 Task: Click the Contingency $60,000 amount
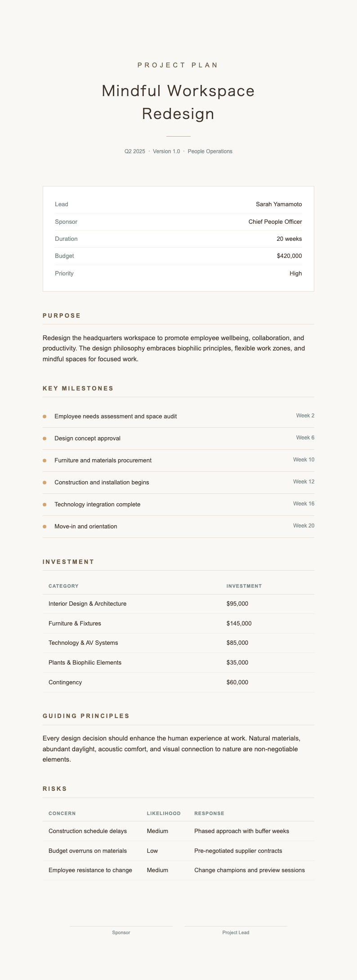(237, 683)
